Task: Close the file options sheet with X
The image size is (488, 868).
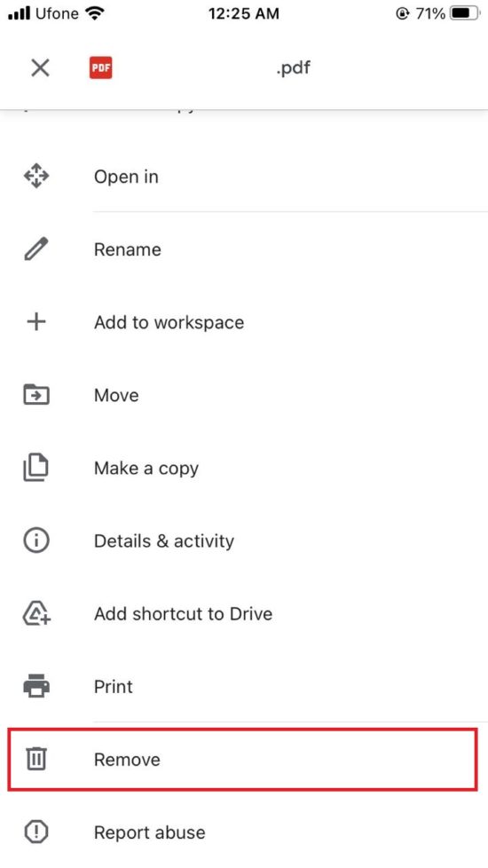Action: coord(40,68)
